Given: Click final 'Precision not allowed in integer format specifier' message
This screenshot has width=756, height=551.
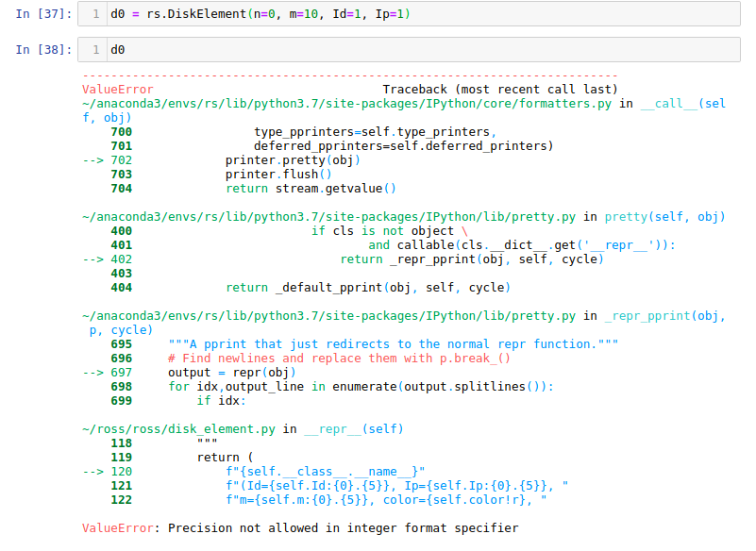Looking at the screenshot, I should pos(344,528).
